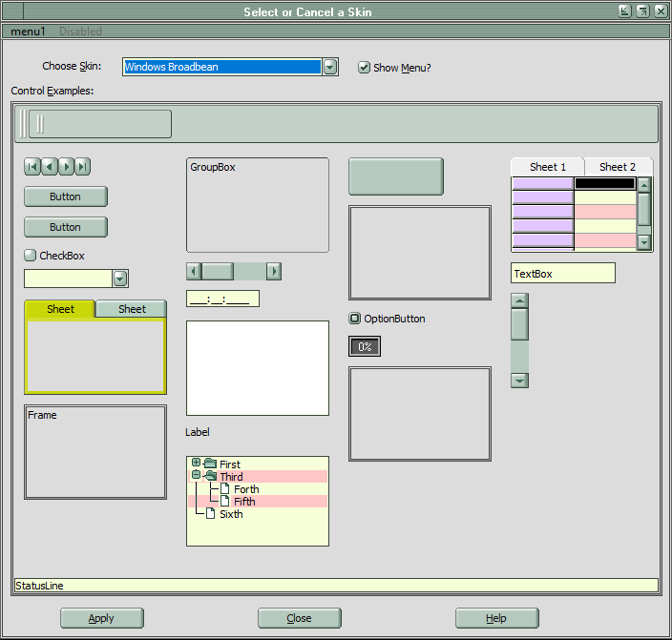This screenshot has width=672, height=640.
Task: Click the folder icon beside First
Action: (x=210, y=465)
